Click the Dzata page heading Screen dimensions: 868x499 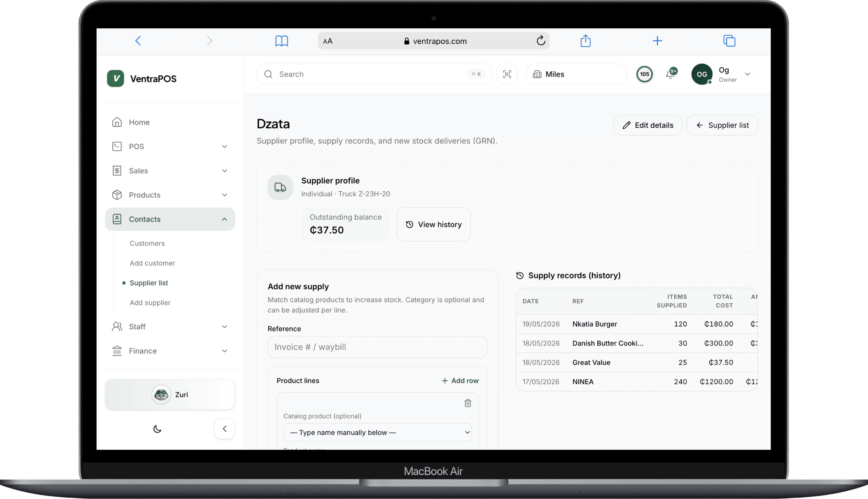pyautogui.click(x=273, y=124)
